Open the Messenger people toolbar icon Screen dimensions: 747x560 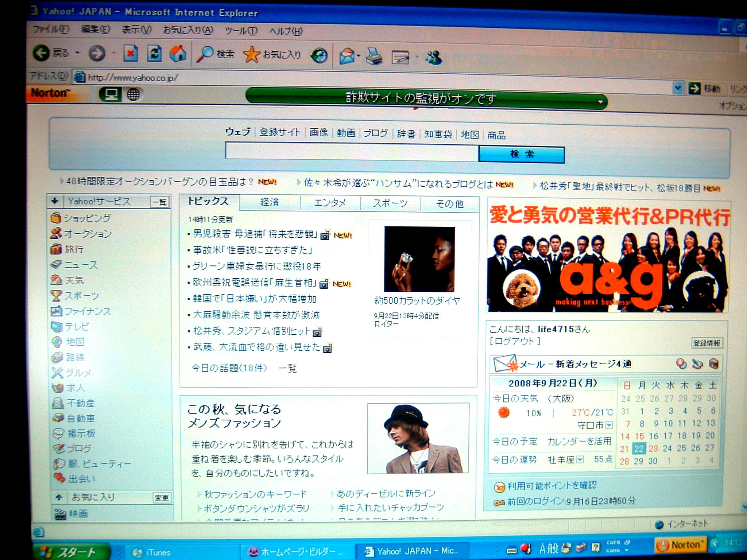(x=434, y=58)
